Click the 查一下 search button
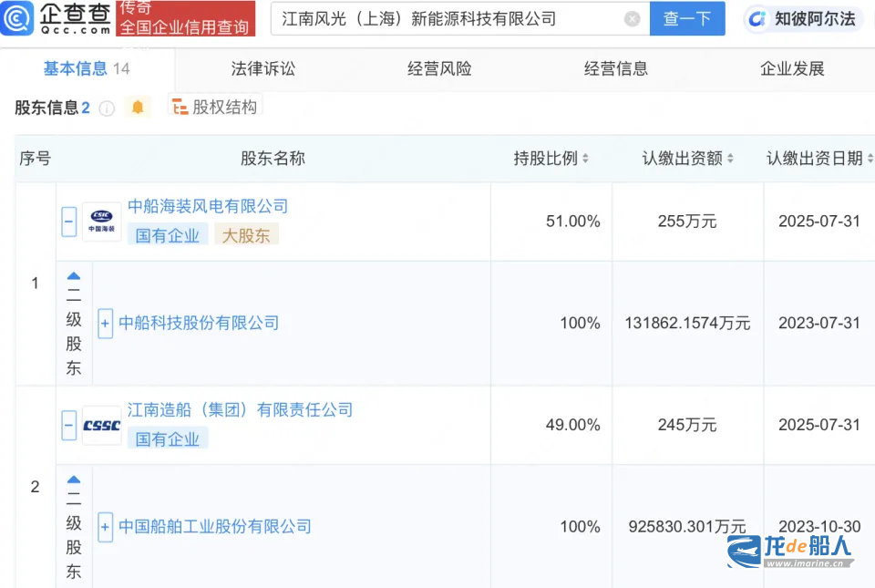 tap(687, 18)
